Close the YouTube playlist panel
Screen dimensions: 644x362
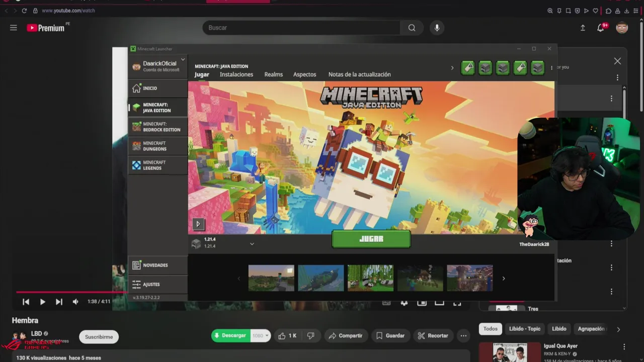[x=617, y=61]
